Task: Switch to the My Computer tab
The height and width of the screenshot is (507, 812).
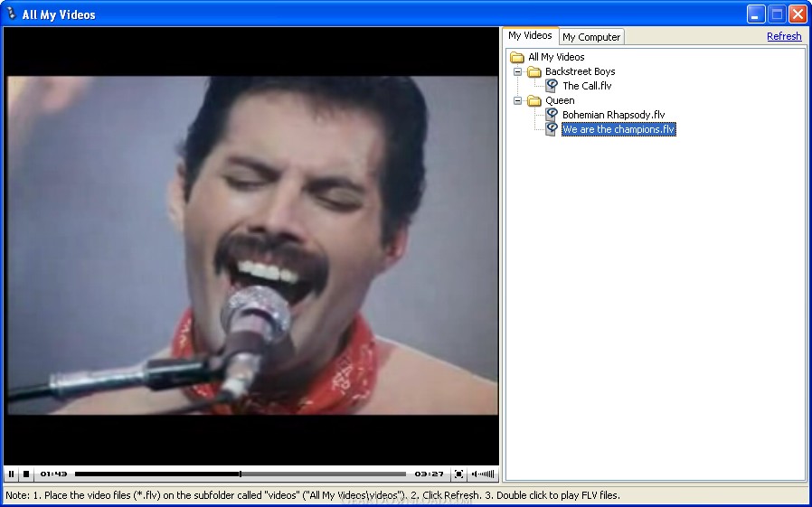Action: click(x=591, y=37)
